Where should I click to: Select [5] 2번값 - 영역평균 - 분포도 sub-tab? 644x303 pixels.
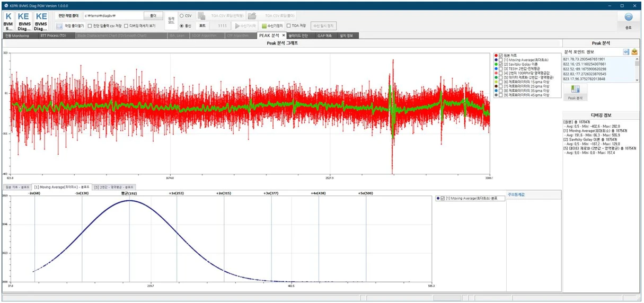[x=114, y=187]
